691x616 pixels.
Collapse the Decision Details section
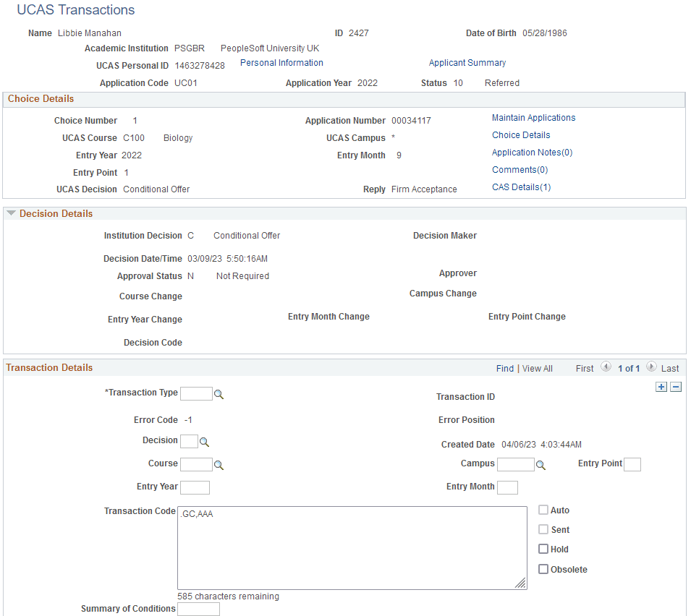10,213
